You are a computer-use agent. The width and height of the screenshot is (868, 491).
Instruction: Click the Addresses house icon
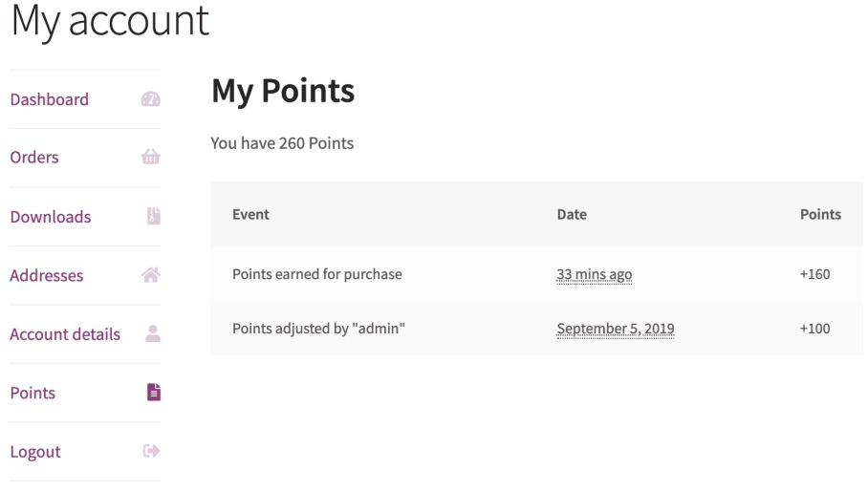tap(150, 275)
